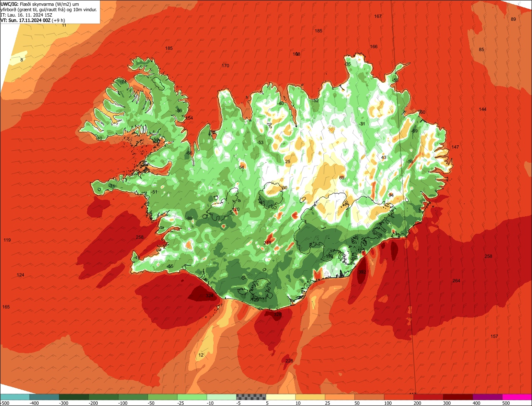Image resolution: width=532 pixels, height=406 pixels.
Task: Click the light orange-yellow 10 legend swatch
Action: (310, 397)
